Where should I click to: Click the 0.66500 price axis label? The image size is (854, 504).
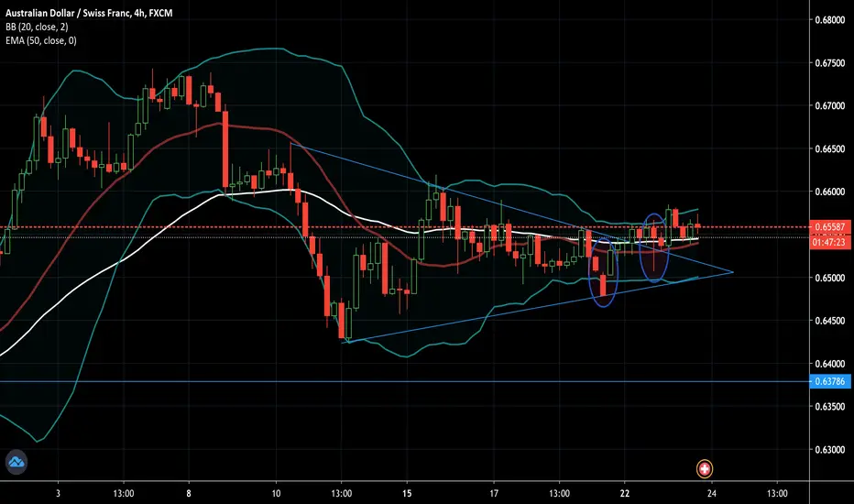point(830,148)
